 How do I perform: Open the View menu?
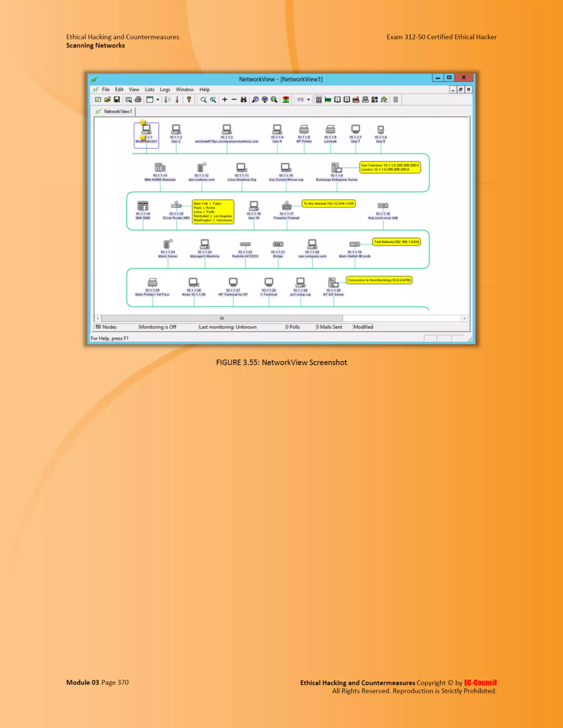pyautogui.click(x=134, y=89)
